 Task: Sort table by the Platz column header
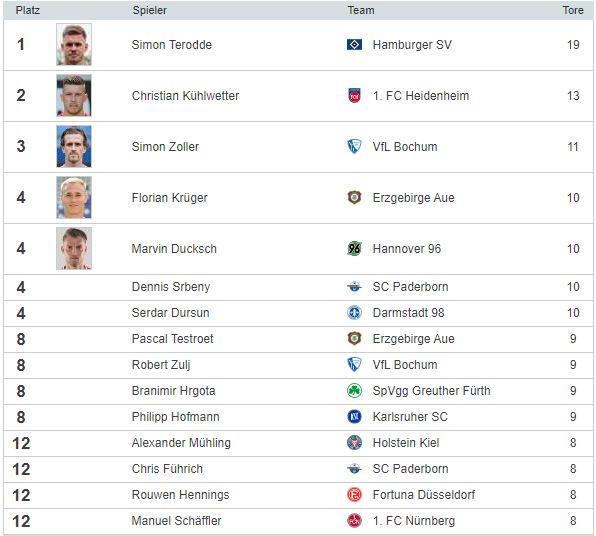(28, 10)
